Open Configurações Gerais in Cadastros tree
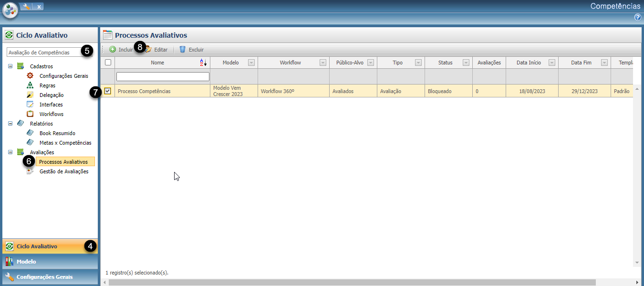This screenshot has height=286, width=644. tap(64, 76)
